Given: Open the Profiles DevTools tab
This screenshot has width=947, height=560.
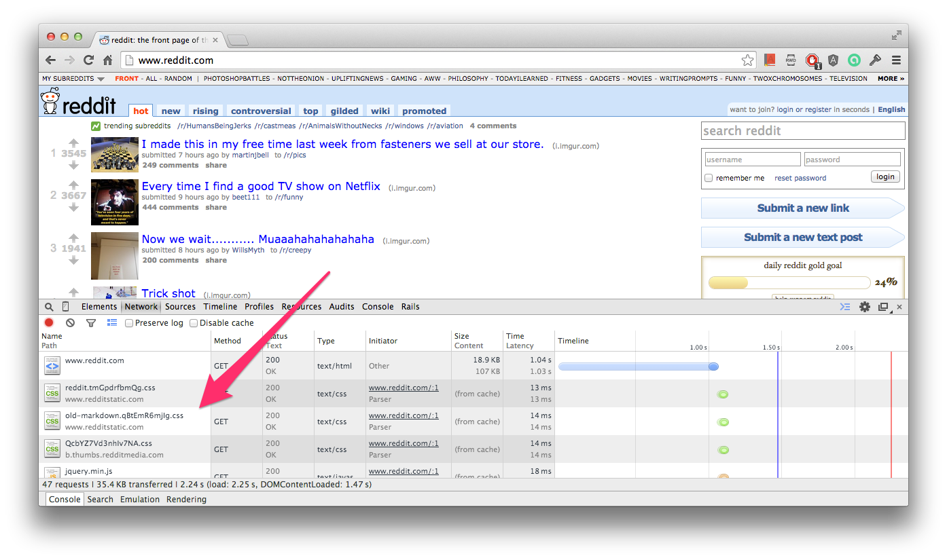Looking at the screenshot, I should click(x=260, y=307).
